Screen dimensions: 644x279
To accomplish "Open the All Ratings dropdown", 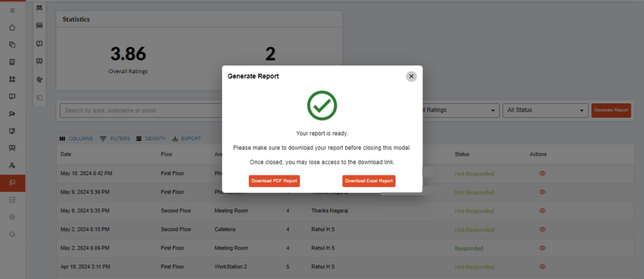I will (x=456, y=110).
